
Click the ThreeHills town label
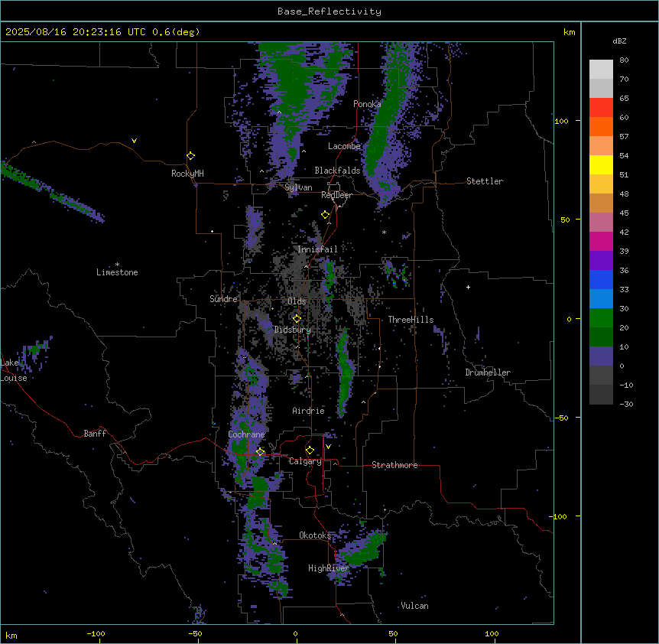tap(411, 320)
